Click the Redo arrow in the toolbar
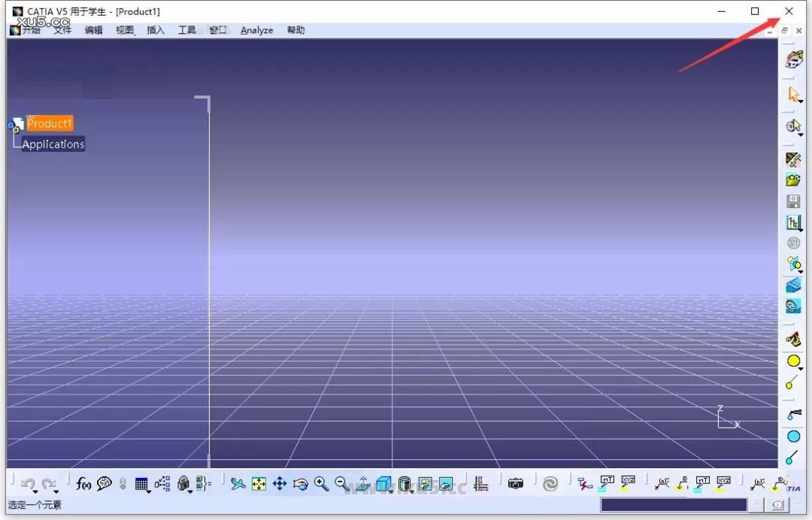Image resolution: width=812 pixels, height=520 pixels. (50, 483)
